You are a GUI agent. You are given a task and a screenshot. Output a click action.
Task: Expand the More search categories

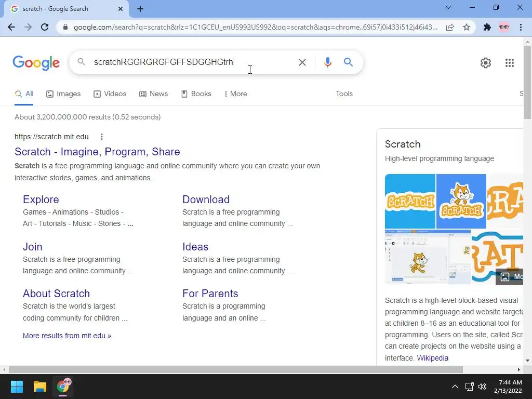point(235,94)
